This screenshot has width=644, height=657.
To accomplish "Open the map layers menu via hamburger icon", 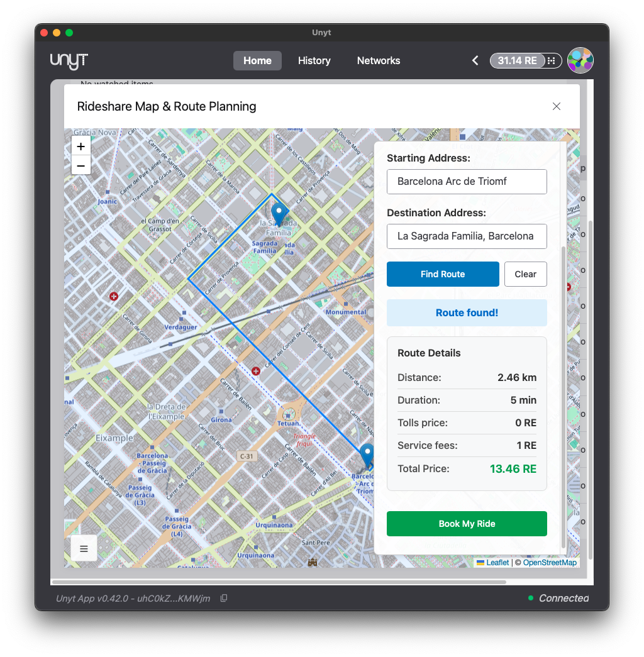I will pos(84,548).
